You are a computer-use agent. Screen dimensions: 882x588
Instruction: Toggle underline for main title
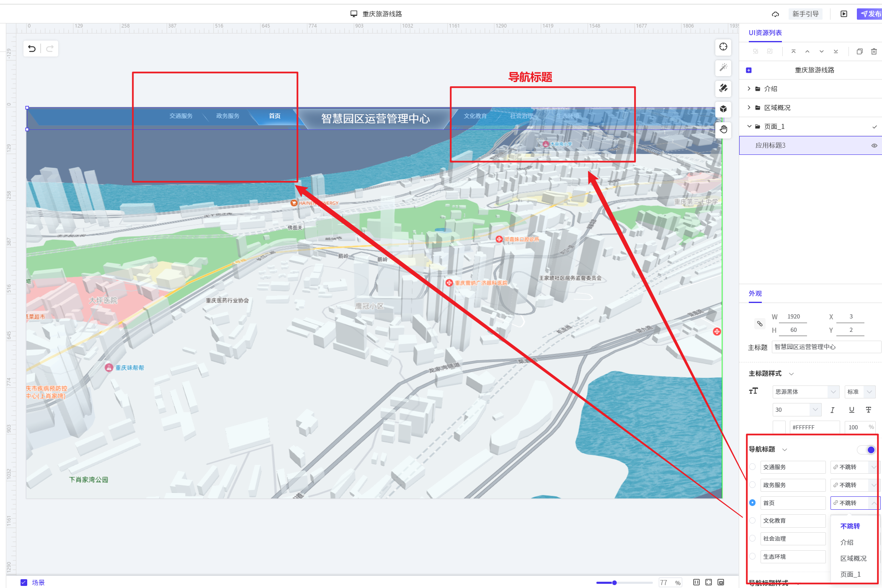click(851, 410)
